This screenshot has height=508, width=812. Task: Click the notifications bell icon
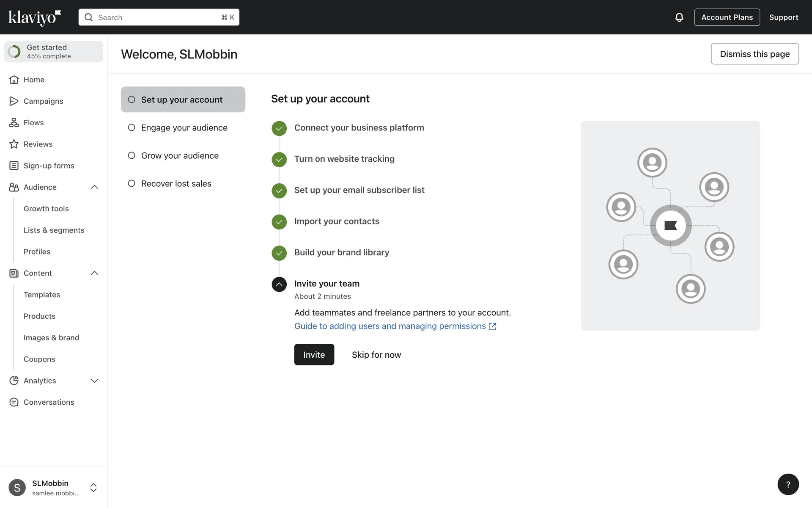(679, 17)
